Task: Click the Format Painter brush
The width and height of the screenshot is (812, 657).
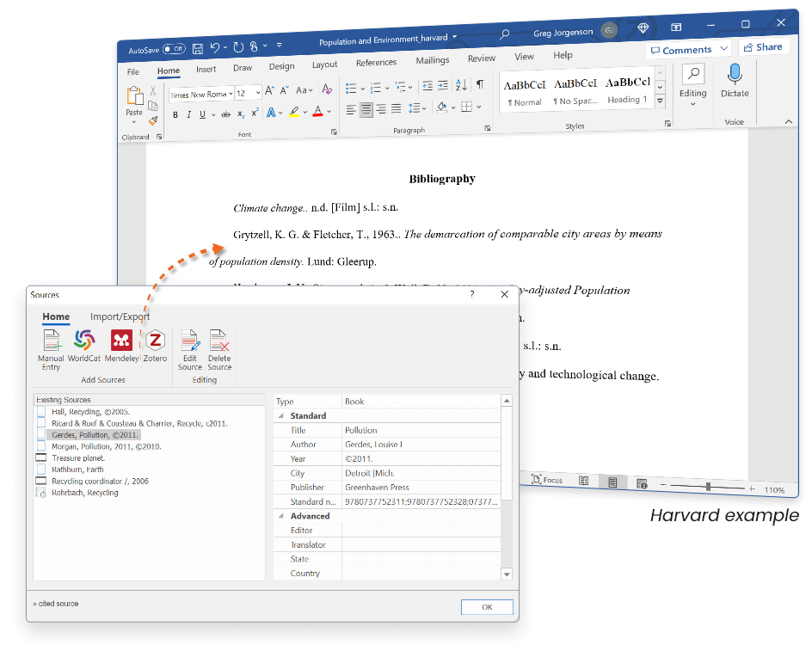Action: pyautogui.click(x=153, y=121)
